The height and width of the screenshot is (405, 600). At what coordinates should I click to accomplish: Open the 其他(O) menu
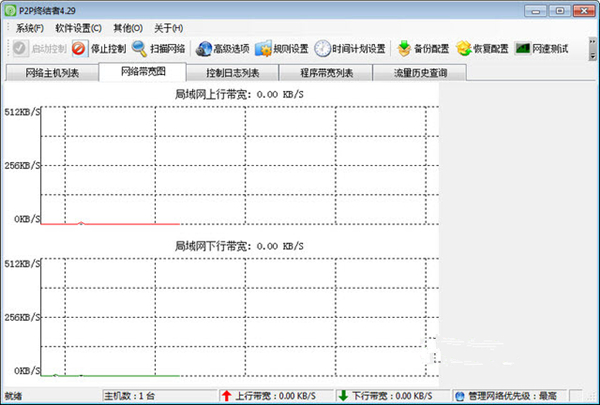click(128, 28)
